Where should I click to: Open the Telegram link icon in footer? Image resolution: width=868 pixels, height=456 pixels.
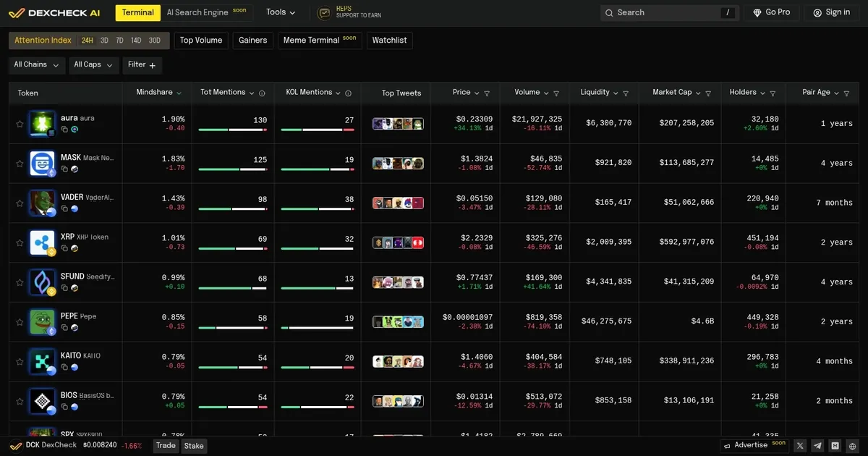click(x=817, y=446)
